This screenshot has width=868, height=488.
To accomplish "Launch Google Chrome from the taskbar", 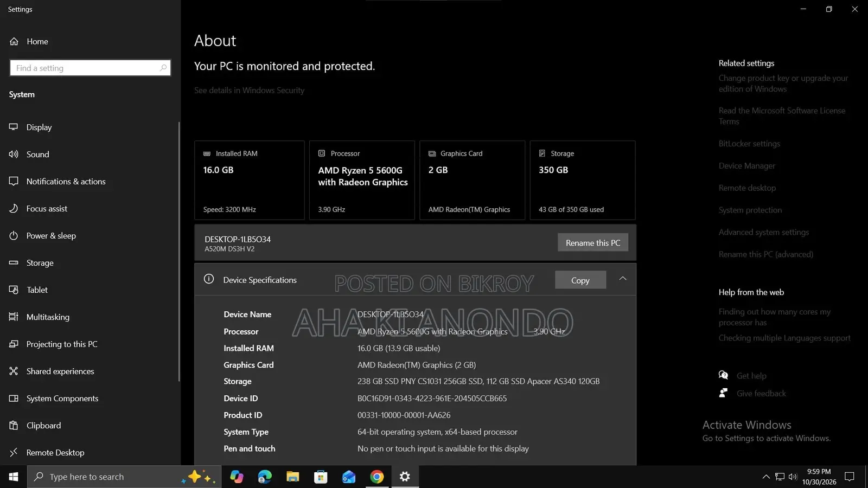I will pyautogui.click(x=377, y=477).
